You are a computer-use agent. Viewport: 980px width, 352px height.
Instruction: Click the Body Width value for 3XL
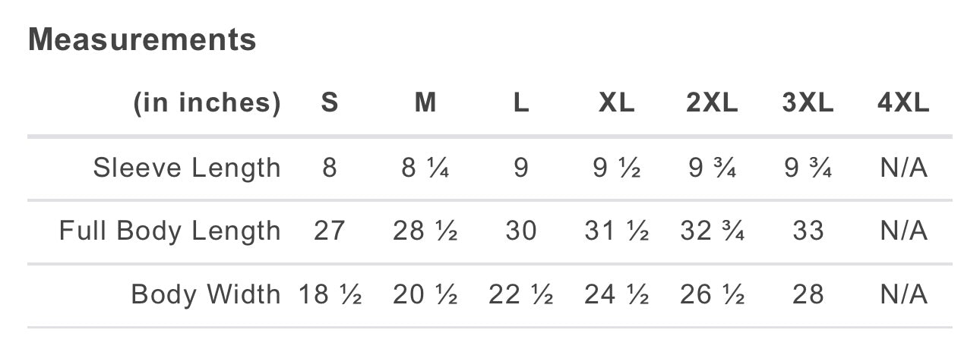(808, 294)
